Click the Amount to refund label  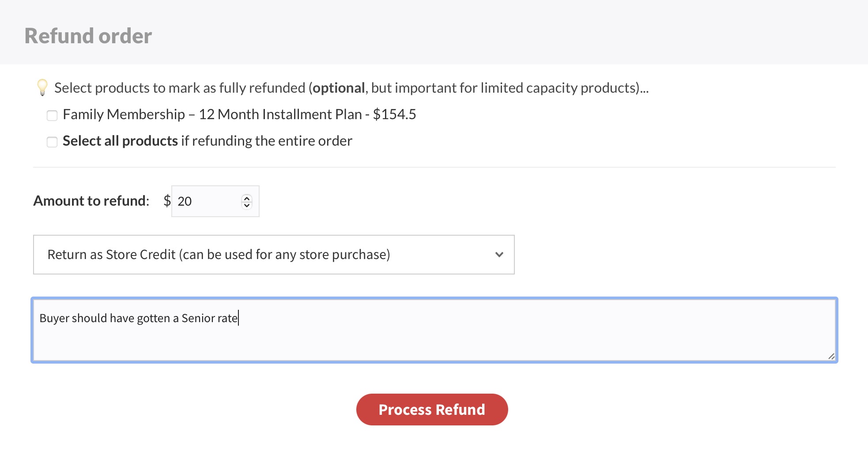pos(91,201)
